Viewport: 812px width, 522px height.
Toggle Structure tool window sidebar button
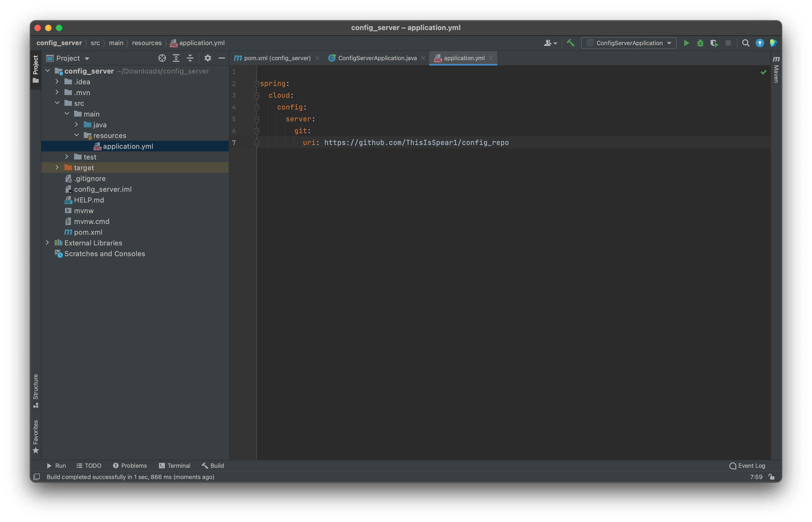point(36,390)
